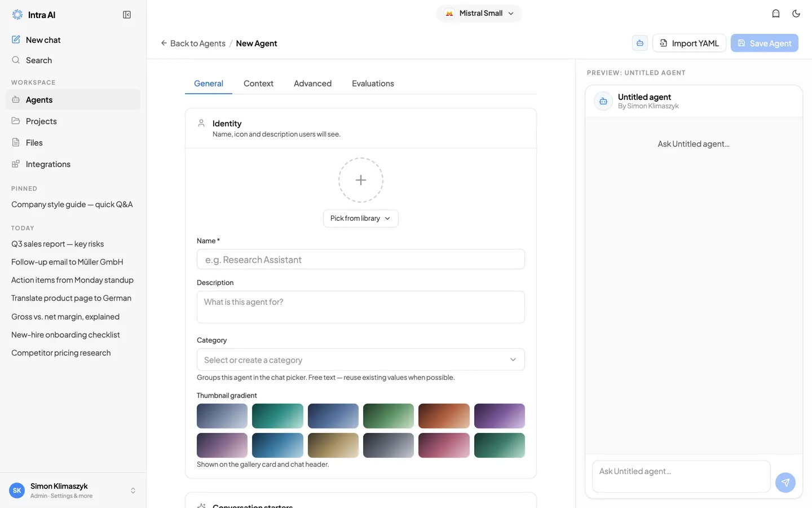Open chat Action items from Monday standup
Image resolution: width=812 pixels, height=508 pixels.
click(73, 280)
